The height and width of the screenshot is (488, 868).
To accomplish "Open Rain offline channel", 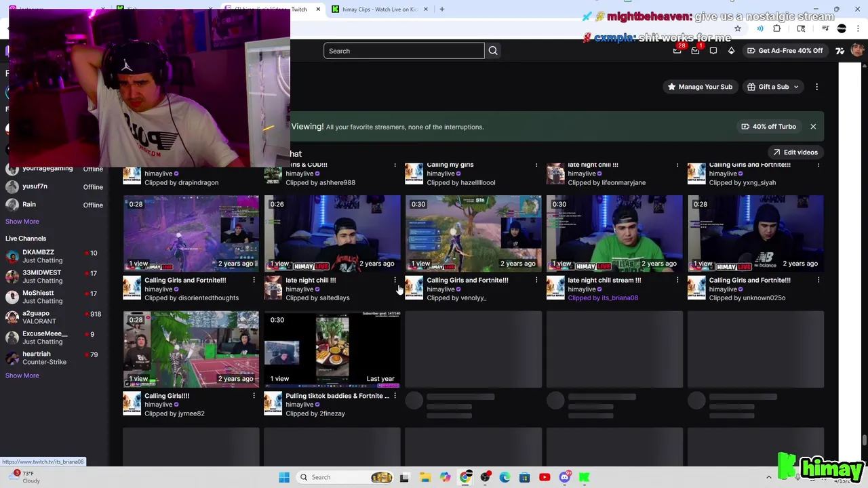I will click(x=54, y=205).
